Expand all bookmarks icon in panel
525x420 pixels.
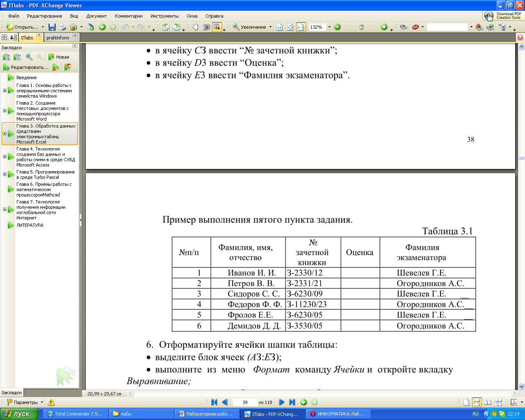point(7,57)
